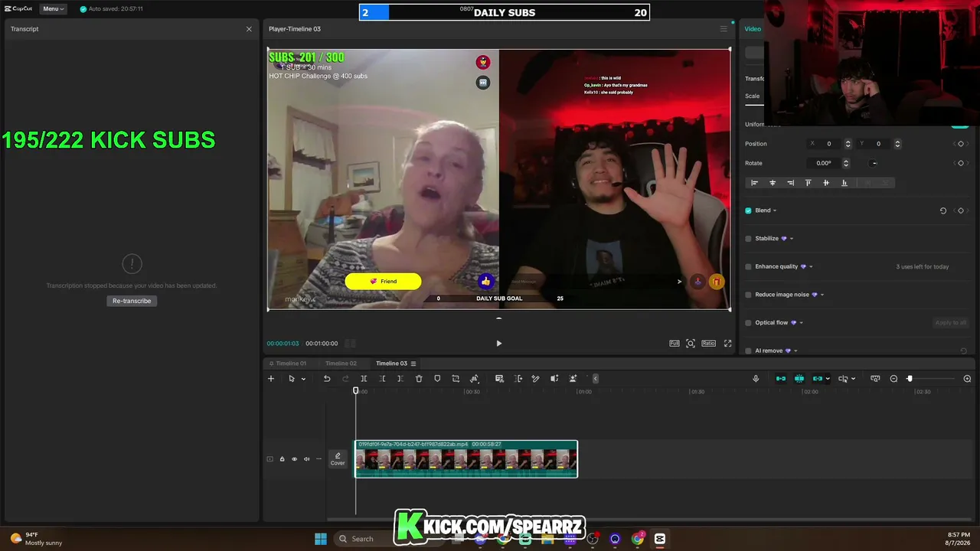This screenshot has width=980, height=551.
Task: Click the marker shield icon in timeline toolbar
Action: click(x=437, y=379)
